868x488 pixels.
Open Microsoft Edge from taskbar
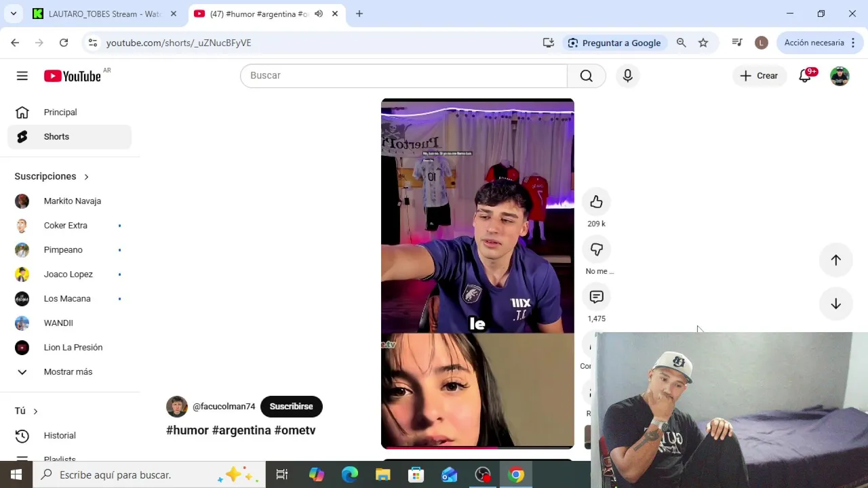[350, 474]
